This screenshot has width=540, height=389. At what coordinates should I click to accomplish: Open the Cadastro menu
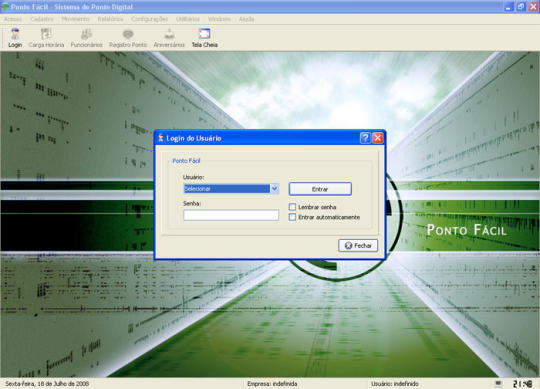[x=42, y=19]
